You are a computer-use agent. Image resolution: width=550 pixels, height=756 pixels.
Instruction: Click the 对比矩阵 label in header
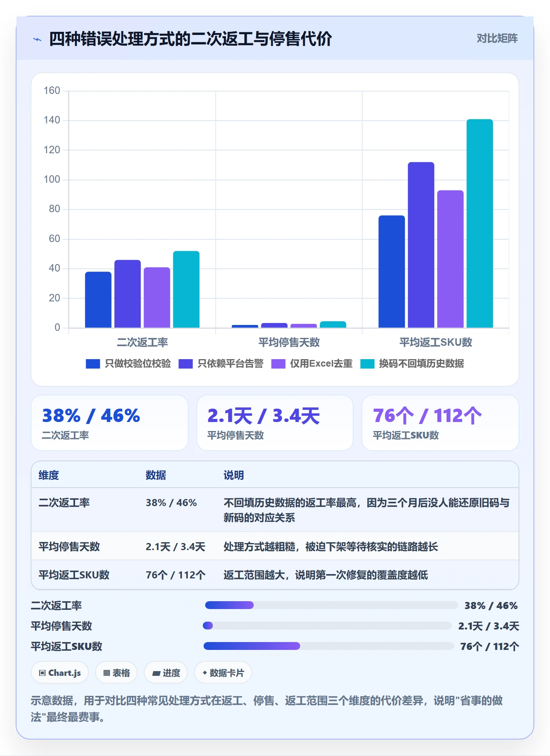point(497,39)
